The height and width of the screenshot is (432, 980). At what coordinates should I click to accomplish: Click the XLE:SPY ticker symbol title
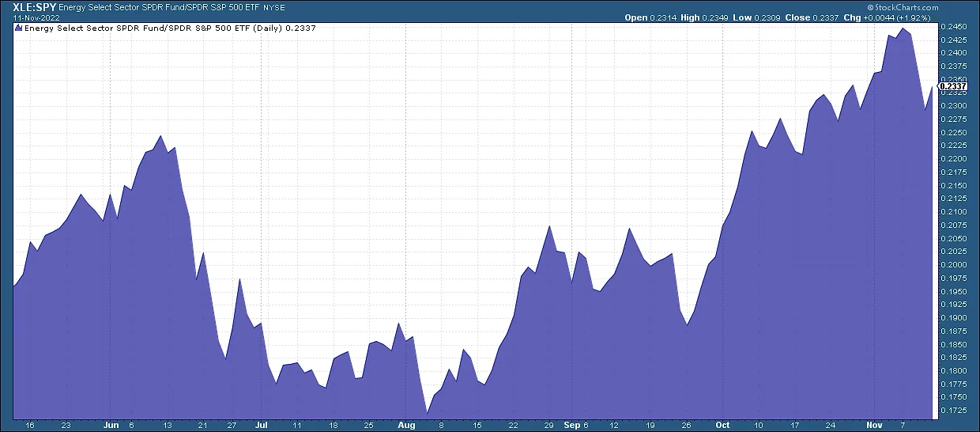click(34, 6)
